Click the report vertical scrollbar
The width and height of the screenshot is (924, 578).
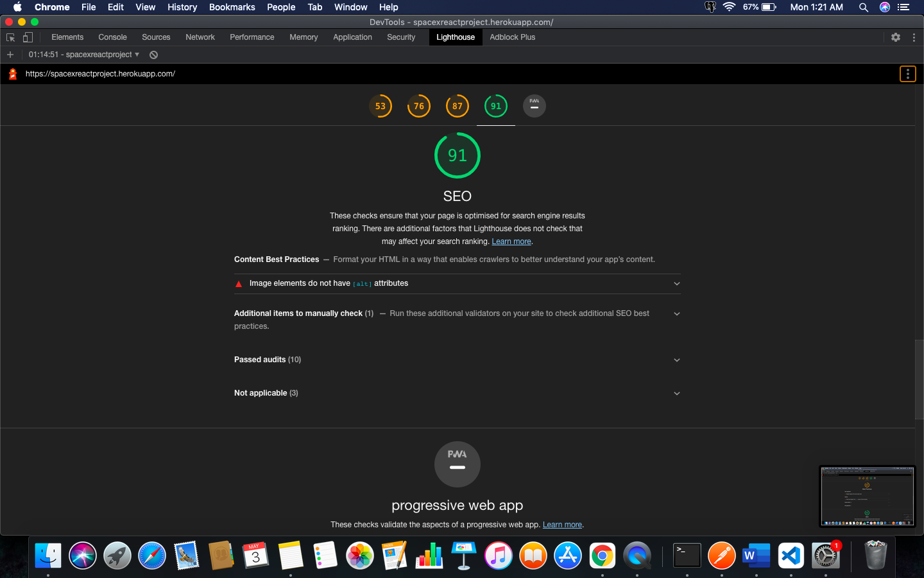[x=919, y=379]
